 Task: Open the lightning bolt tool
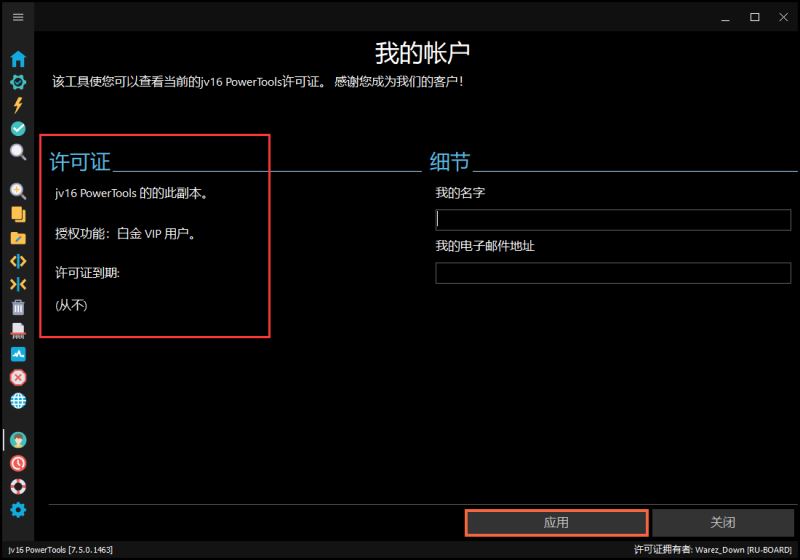tap(18, 105)
